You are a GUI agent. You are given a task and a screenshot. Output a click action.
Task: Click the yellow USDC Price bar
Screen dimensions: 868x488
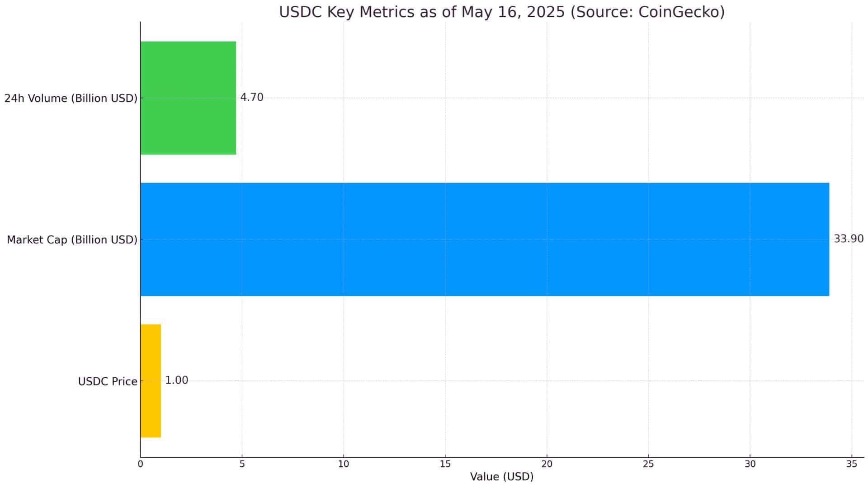[x=151, y=381]
